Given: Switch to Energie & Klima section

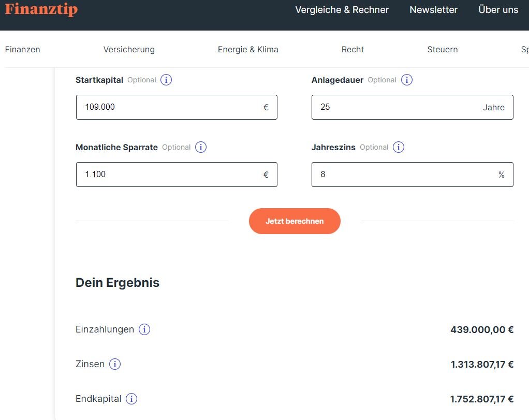Looking at the screenshot, I should pos(248,50).
